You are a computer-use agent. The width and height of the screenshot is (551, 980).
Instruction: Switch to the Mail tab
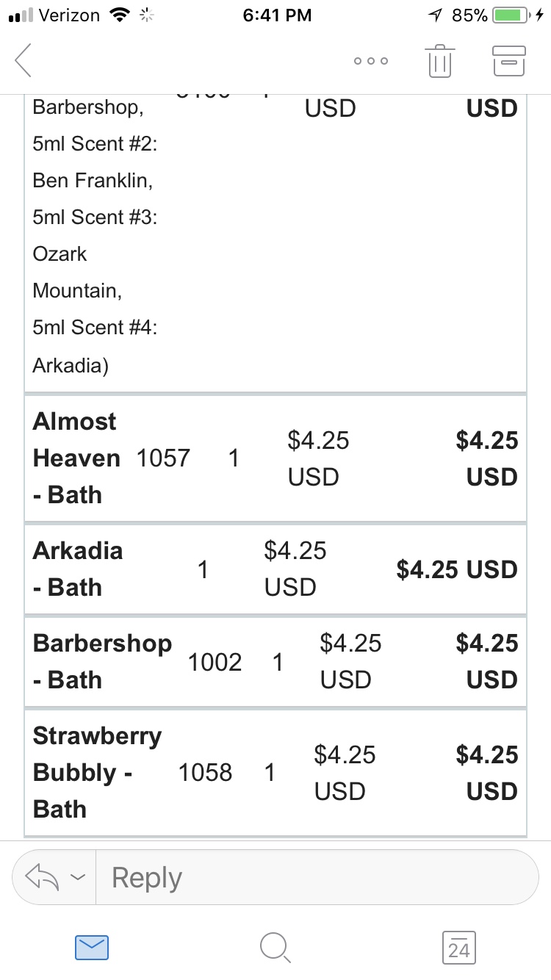(92, 948)
